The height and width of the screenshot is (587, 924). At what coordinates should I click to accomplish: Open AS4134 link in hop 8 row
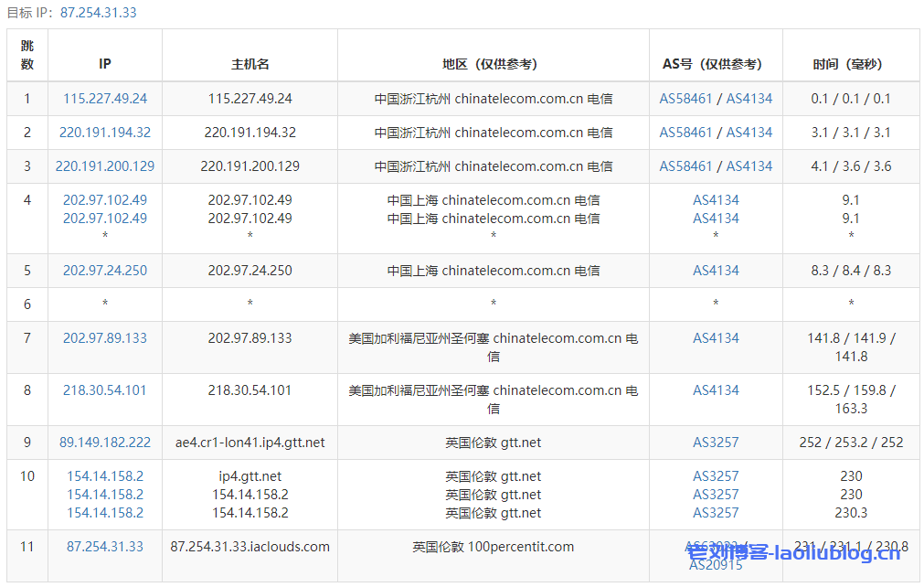[716, 390]
